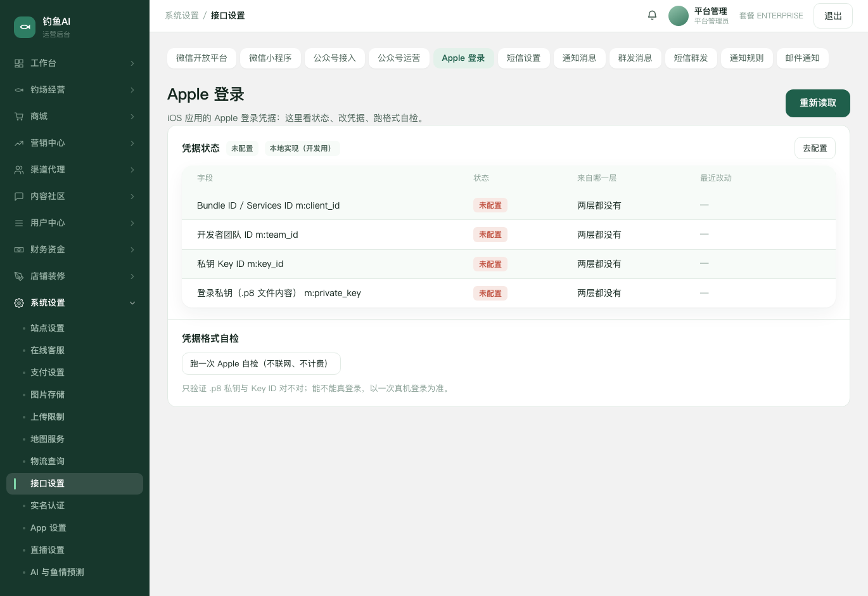Click the 钓场经营 fish icon

(x=19, y=90)
